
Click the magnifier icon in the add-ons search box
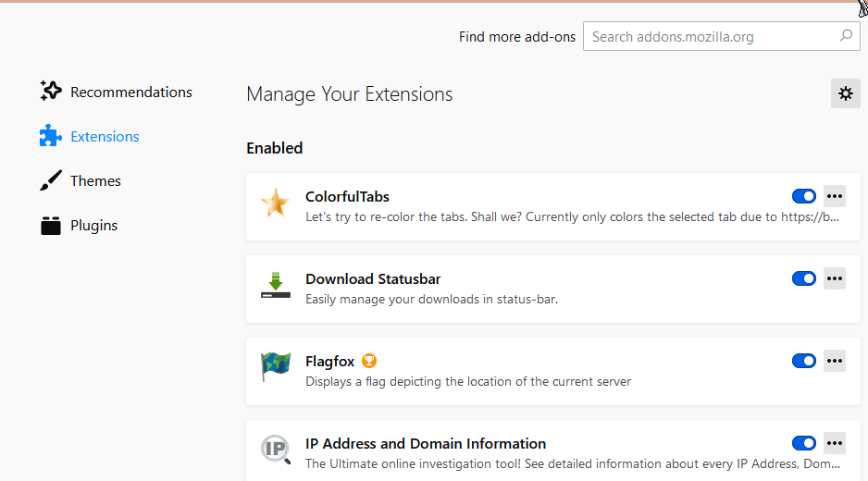click(x=846, y=36)
